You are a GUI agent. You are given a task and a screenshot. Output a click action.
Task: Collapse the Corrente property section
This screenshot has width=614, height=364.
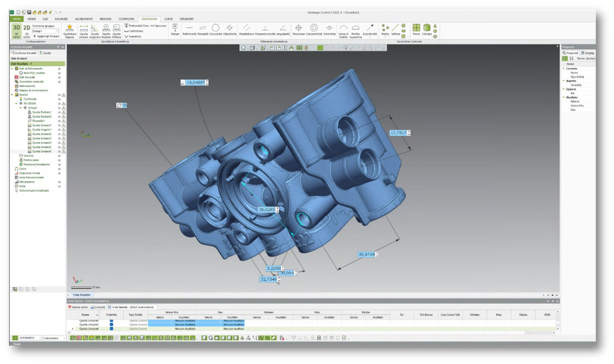[564, 69]
